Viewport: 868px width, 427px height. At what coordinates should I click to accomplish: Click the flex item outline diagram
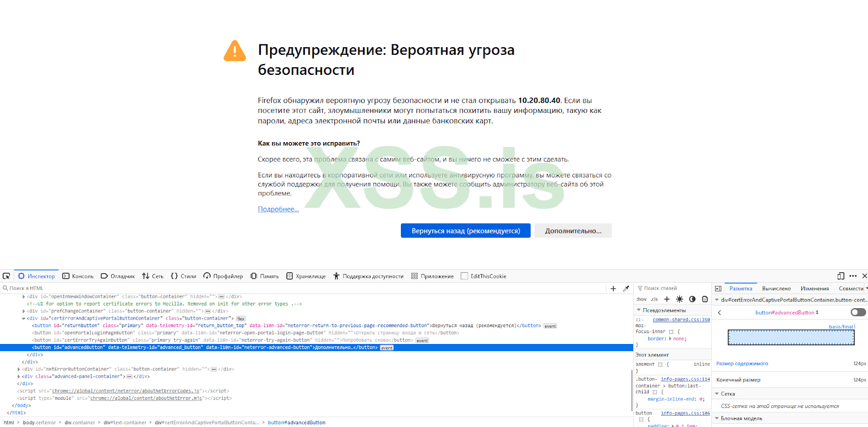791,337
